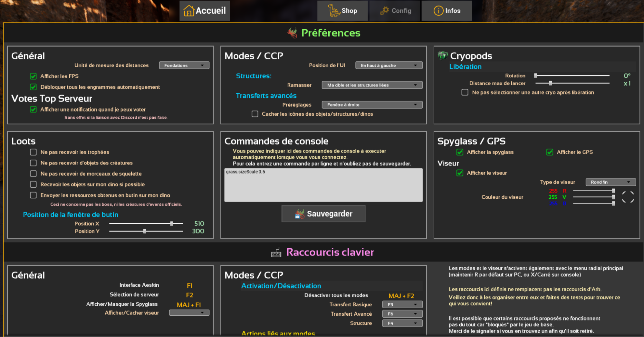Click the Position X value 510
The width and height of the screenshot is (644, 337).
click(x=199, y=223)
